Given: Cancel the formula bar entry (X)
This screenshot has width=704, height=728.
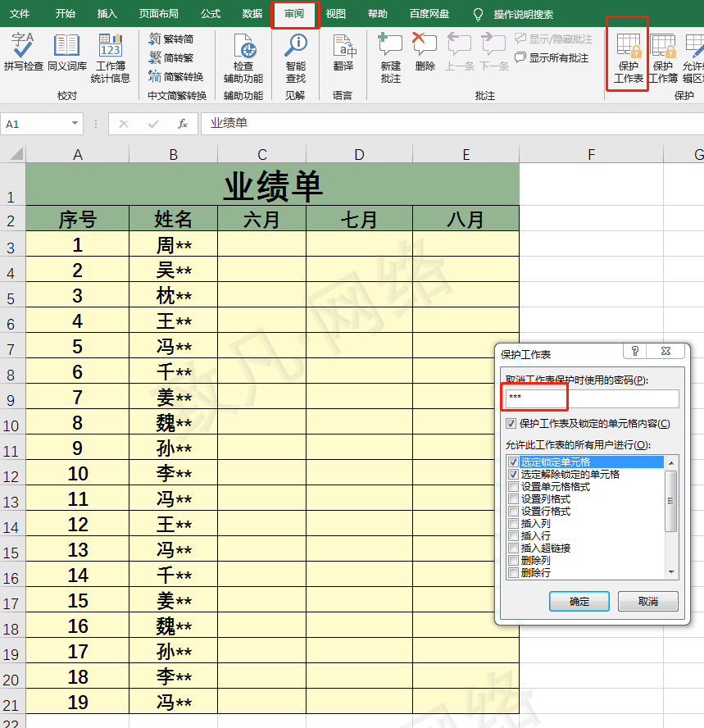Looking at the screenshot, I should 124,124.
